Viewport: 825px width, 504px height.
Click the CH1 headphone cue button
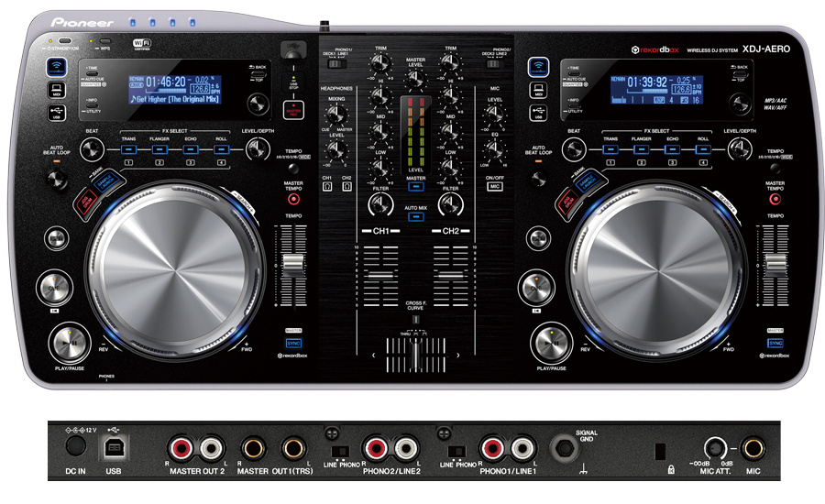point(327,186)
